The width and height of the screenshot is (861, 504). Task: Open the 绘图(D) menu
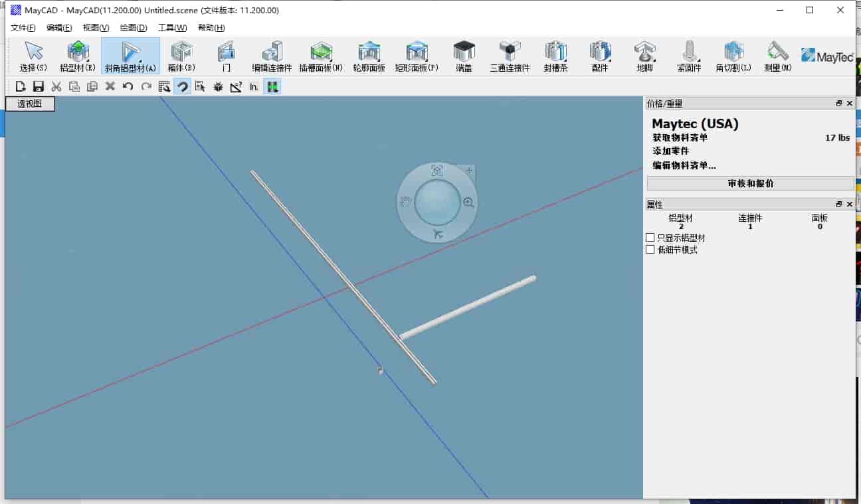134,28
